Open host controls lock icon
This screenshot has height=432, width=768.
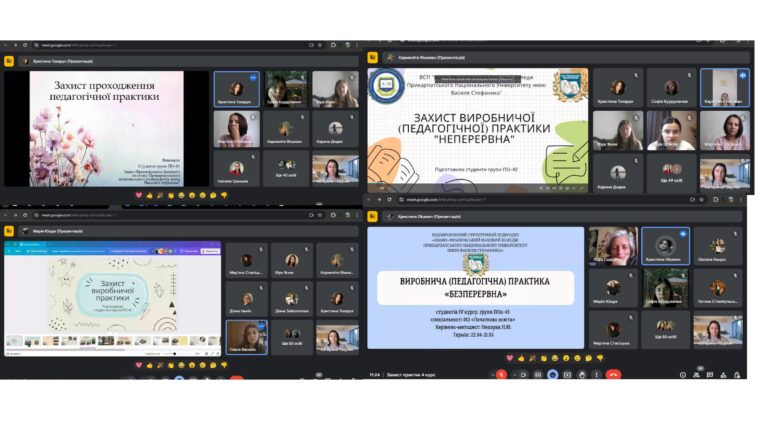(737, 375)
